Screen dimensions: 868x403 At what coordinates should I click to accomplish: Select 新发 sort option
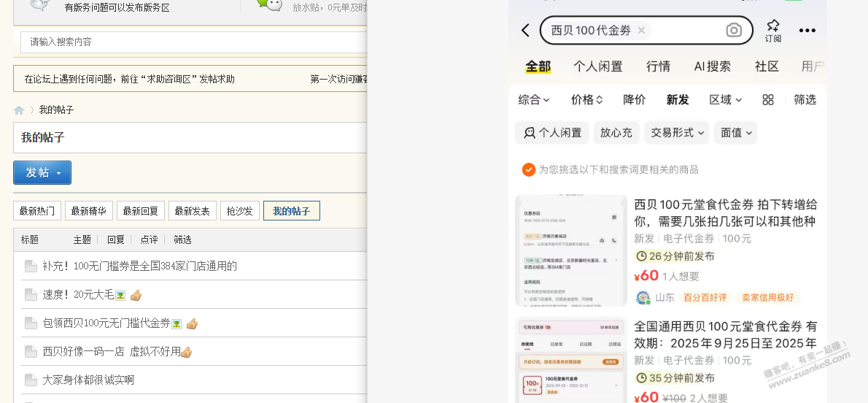coord(678,100)
